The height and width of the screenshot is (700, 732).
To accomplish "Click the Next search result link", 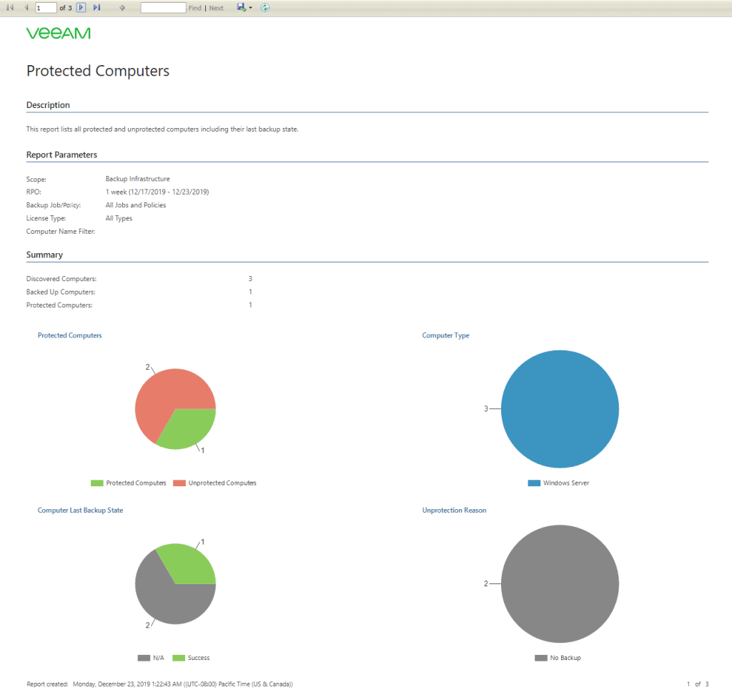I will [216, 8].
